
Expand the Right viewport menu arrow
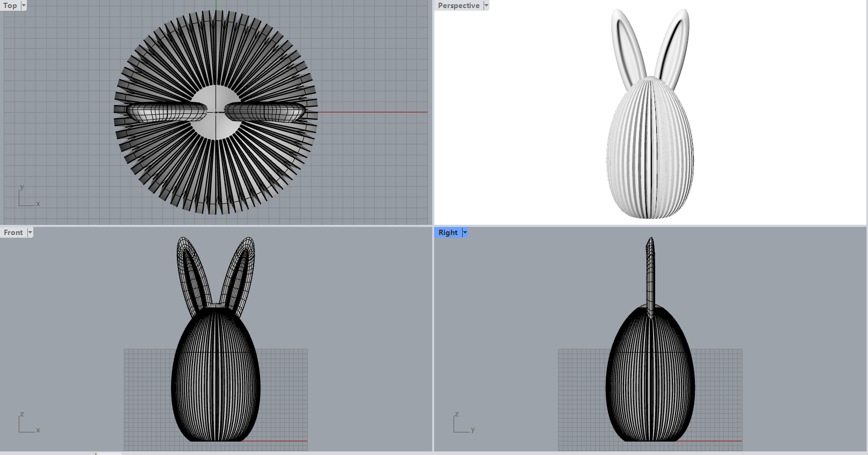tap(465, 232)
